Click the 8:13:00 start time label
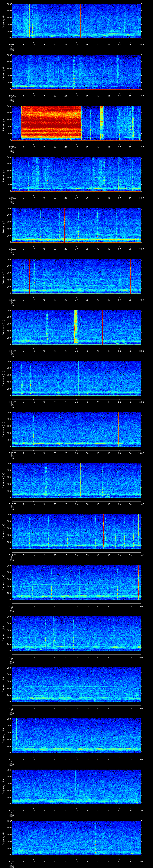153x868 pixels. click(x=12, y=657)
